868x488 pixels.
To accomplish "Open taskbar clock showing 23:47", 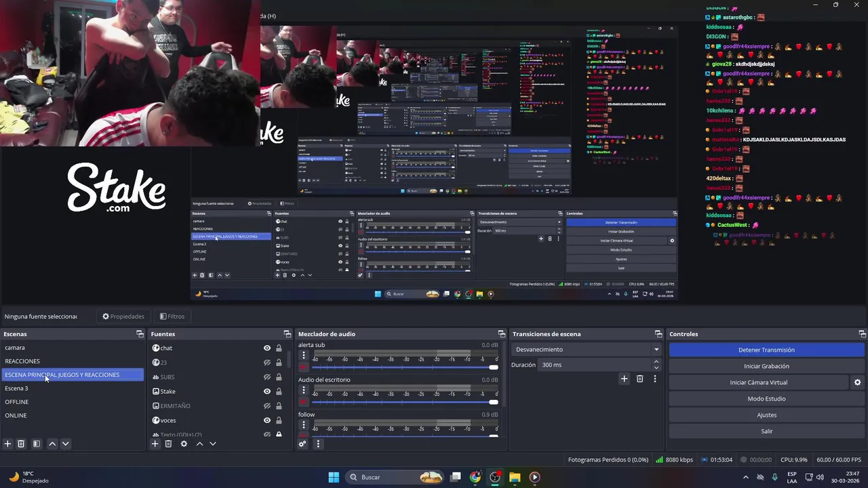I will tap(846, 477).
